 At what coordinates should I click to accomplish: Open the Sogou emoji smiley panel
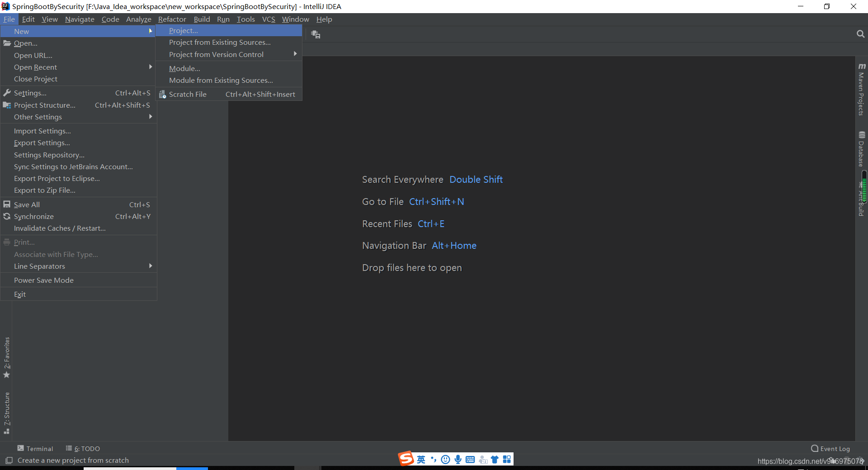[x=445, y=460]
